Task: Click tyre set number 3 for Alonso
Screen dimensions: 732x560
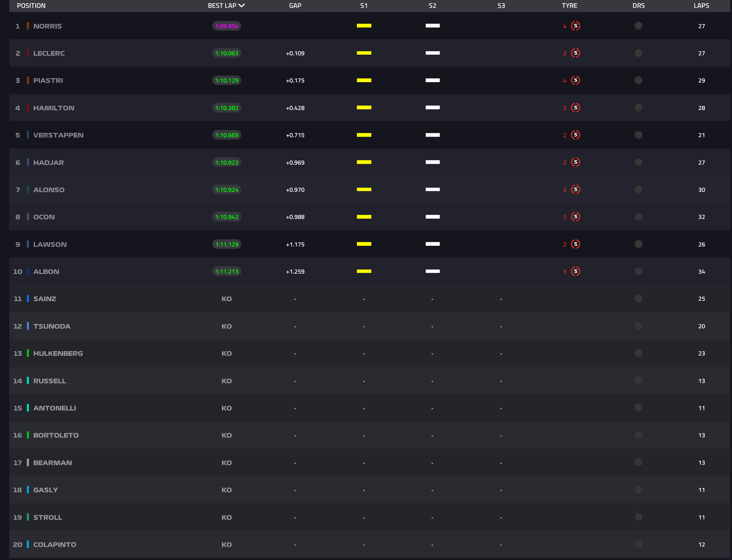Action: [x=564, y=190]
